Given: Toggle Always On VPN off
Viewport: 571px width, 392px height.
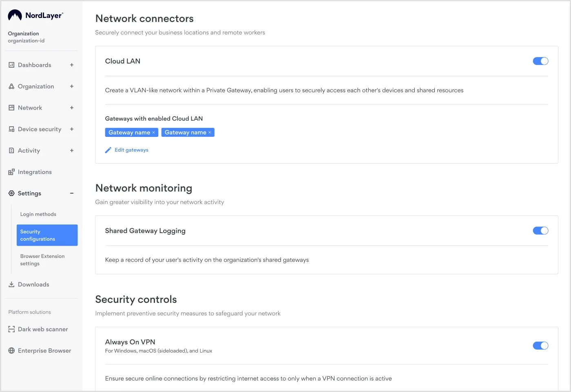Looking at the screenshot, I should coord(540,345).
